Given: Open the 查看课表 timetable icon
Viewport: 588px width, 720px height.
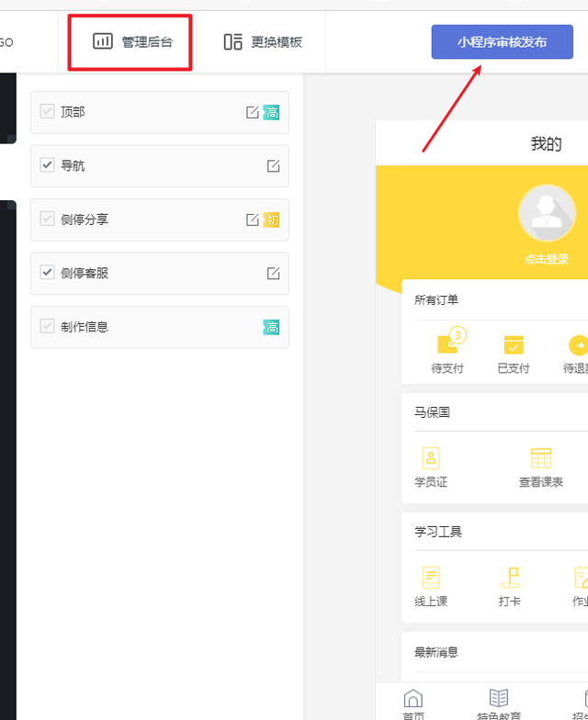Looking at the screenshot, I should point(541,458).
